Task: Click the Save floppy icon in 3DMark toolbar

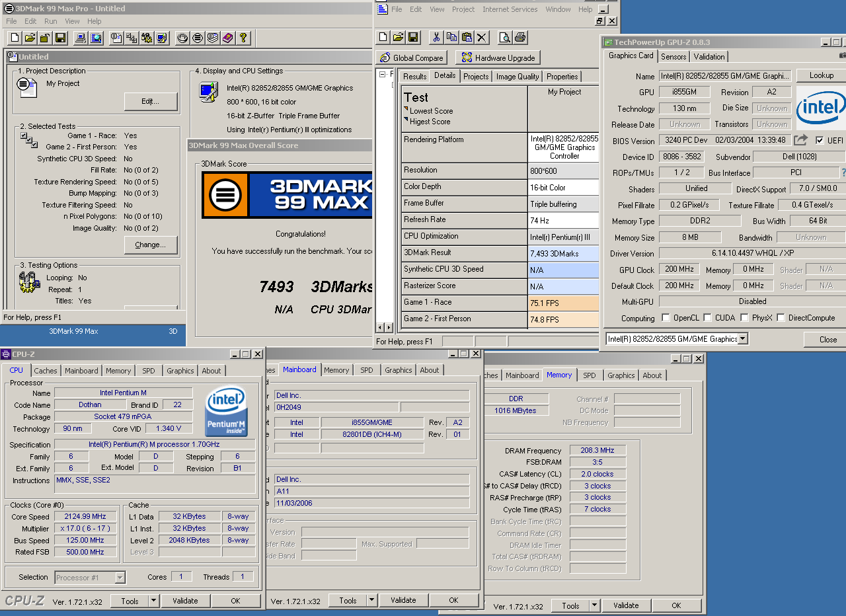Action: tap(60, 38)
